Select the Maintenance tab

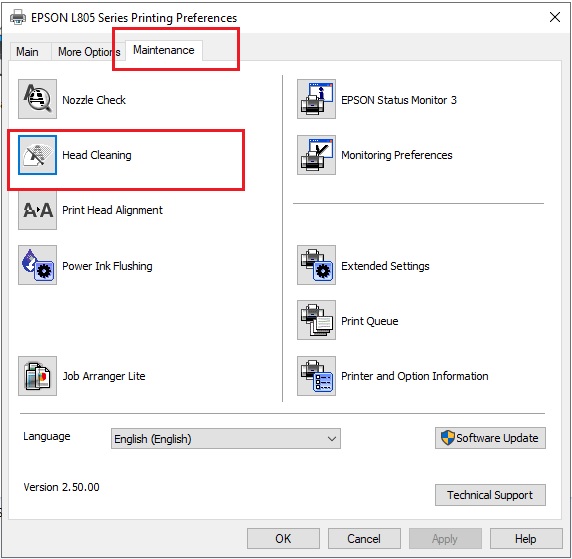pyautogui.click(x=164, y=50)
